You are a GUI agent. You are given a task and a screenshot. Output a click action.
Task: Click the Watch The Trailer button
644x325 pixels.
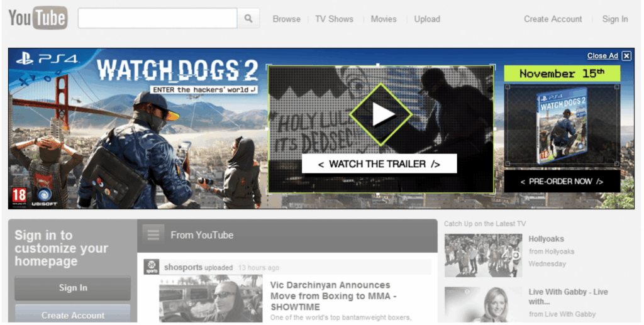pos(379,164)
